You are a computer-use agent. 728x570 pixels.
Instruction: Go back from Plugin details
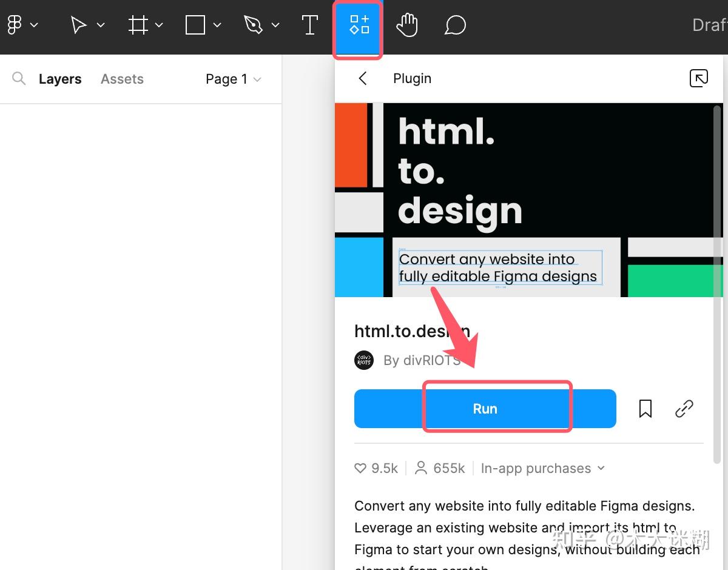coord(363,78)
